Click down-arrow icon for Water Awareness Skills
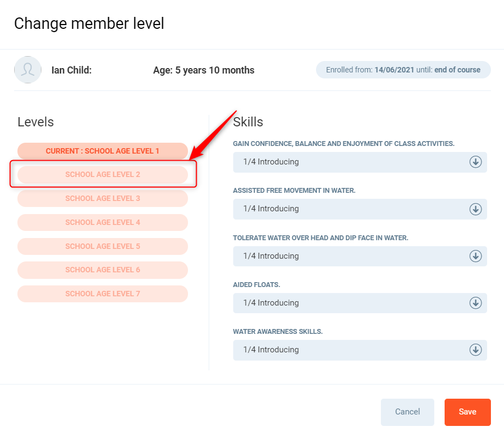This screenshot has width=504, height=439. point(475,350)
